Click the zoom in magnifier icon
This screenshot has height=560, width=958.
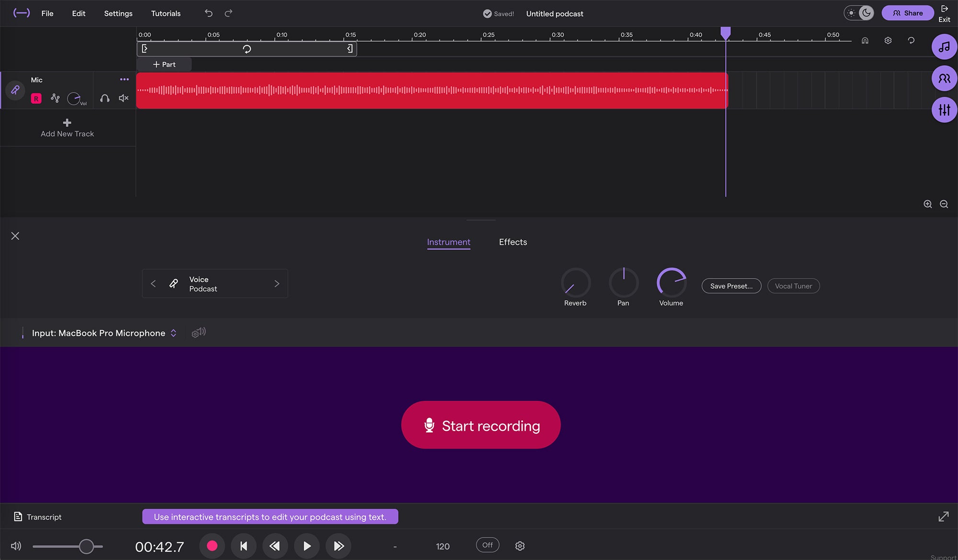(x=928, y=204)
